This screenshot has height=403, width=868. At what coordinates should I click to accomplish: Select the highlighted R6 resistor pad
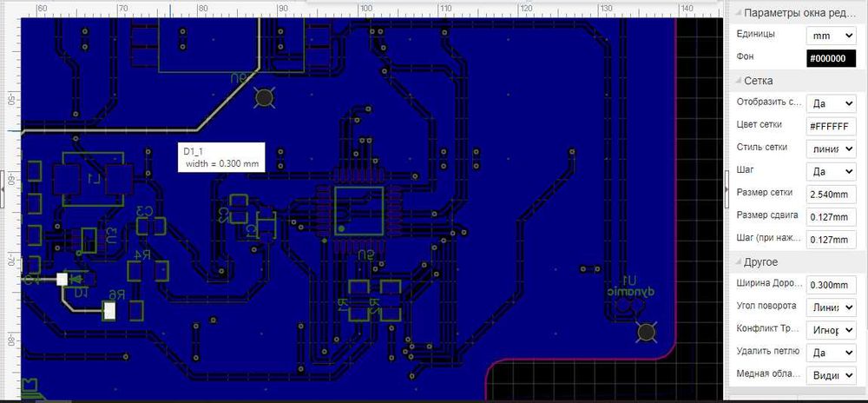click(x=109, y=311)
